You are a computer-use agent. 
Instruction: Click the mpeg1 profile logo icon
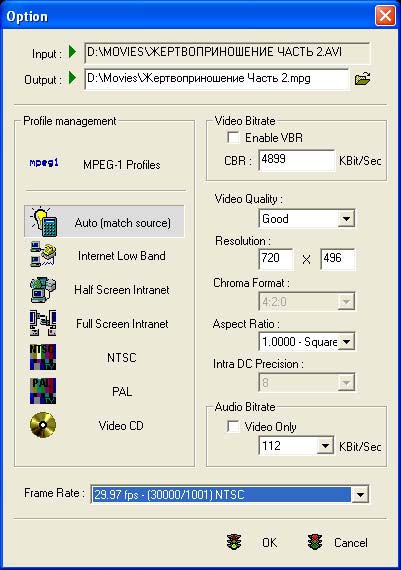pos(44,163)
